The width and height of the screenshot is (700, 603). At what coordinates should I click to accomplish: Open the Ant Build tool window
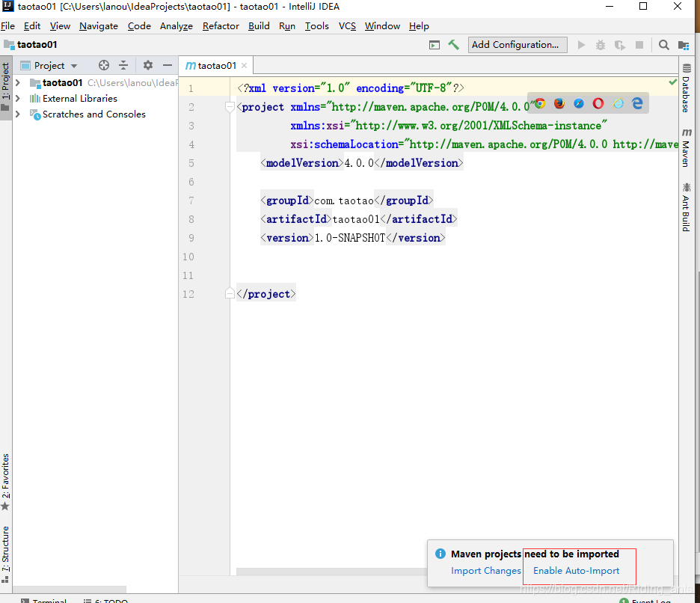[x=687, y=206]
